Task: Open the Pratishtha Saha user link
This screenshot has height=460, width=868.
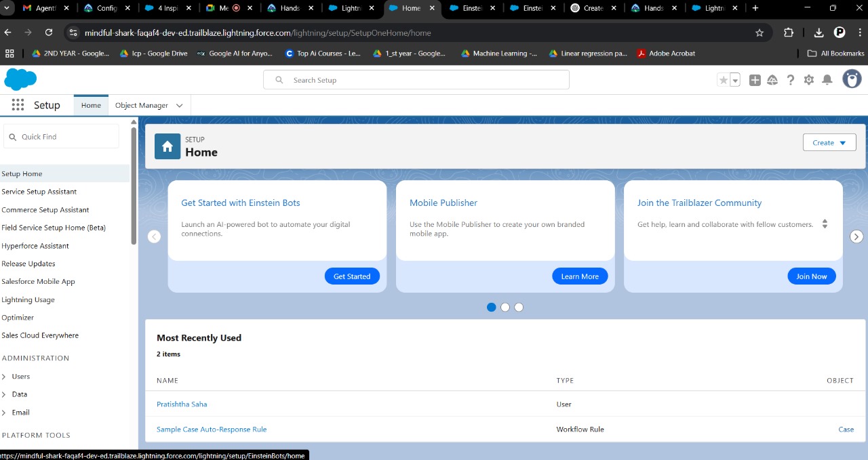Action: 182,404
